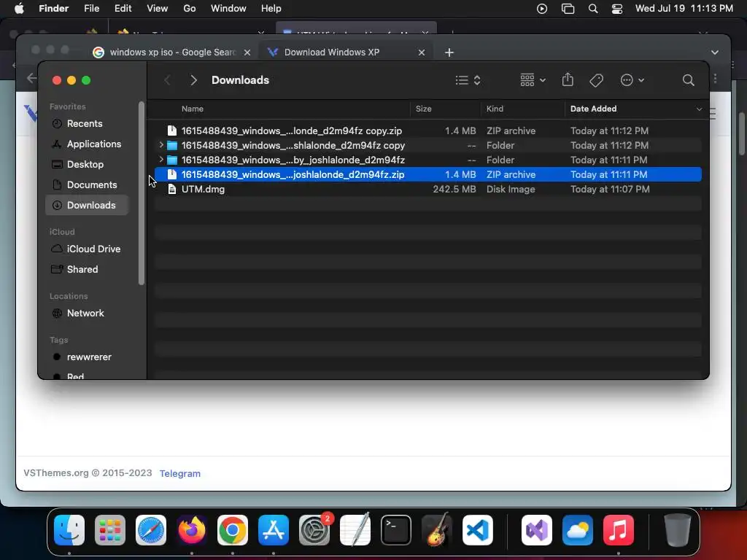Go forward in Finder toolbar
The width and height of the screenshot is (747, 560).
(x=193, y=80)
